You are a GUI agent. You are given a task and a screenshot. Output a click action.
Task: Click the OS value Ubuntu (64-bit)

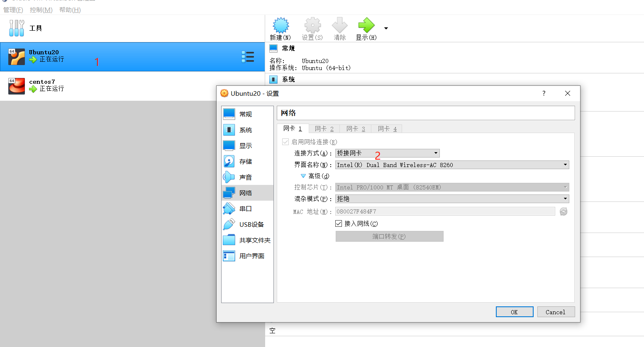[326, 68]
